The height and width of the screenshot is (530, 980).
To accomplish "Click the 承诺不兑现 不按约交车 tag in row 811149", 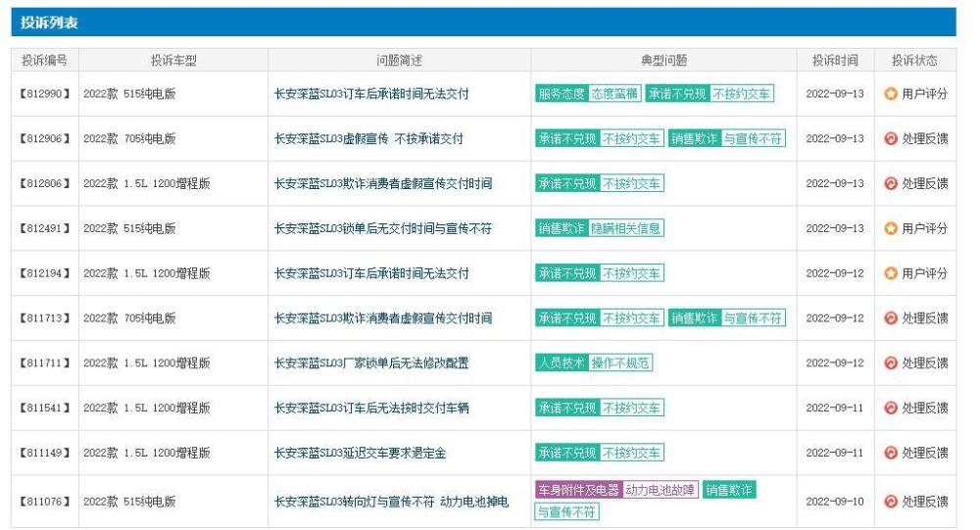I will tap(600, 454).
